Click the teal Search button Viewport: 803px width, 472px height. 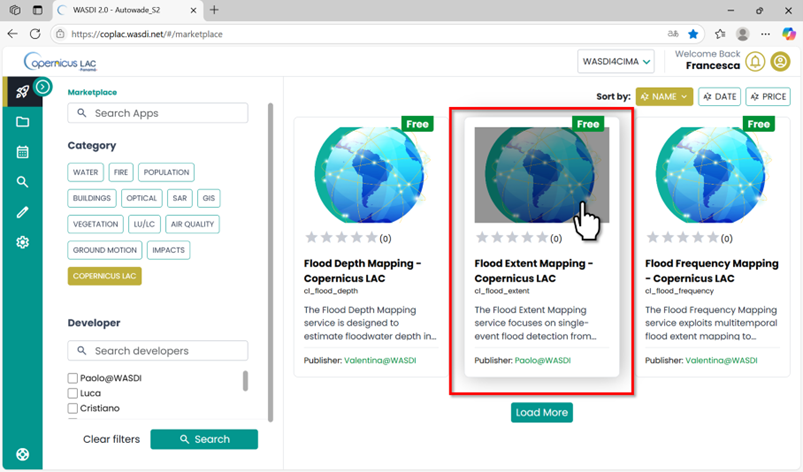pos(204,439)
